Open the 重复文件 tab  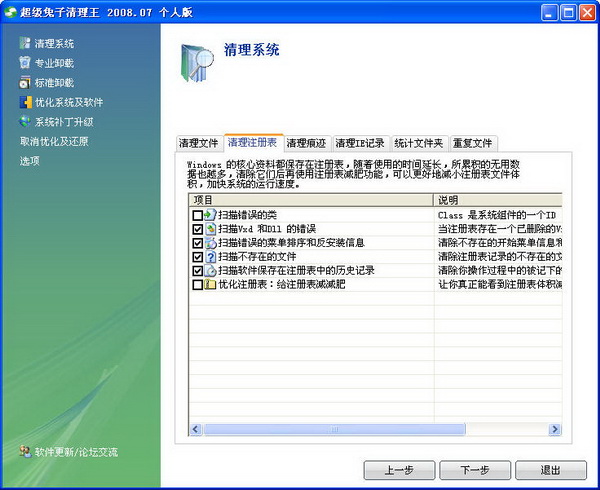pyautogui.click(x=473, y=143)
